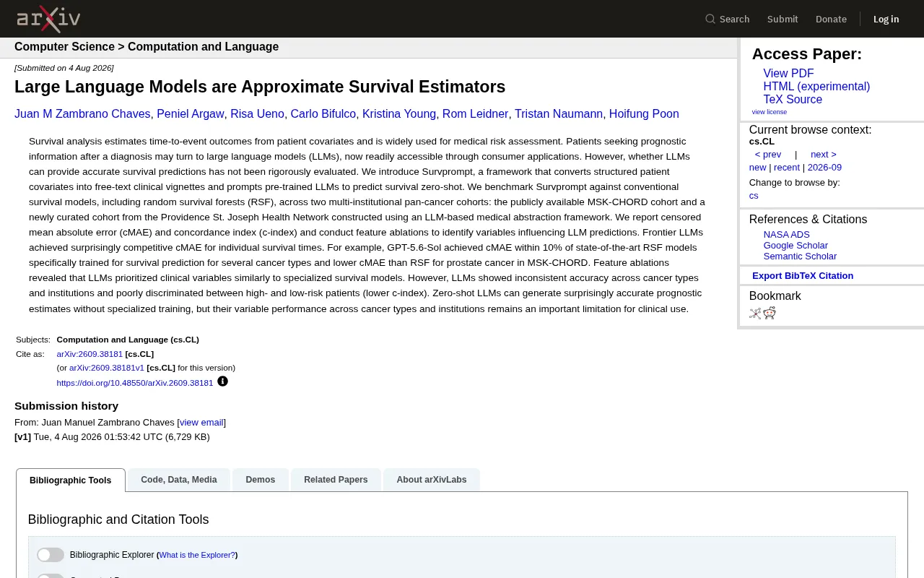
Task: Open the arXiv:2609.38181v1 version link
Action: (107, 368)
